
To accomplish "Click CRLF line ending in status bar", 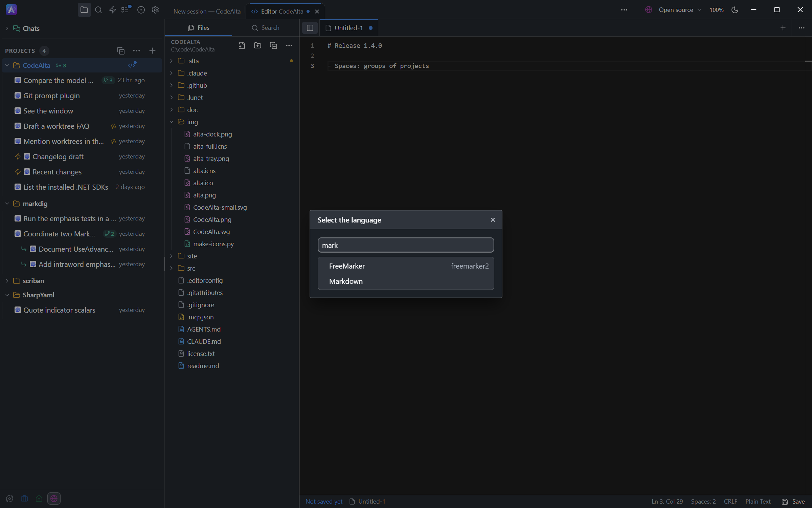I will pyautogui.click(x=730, y=502).
